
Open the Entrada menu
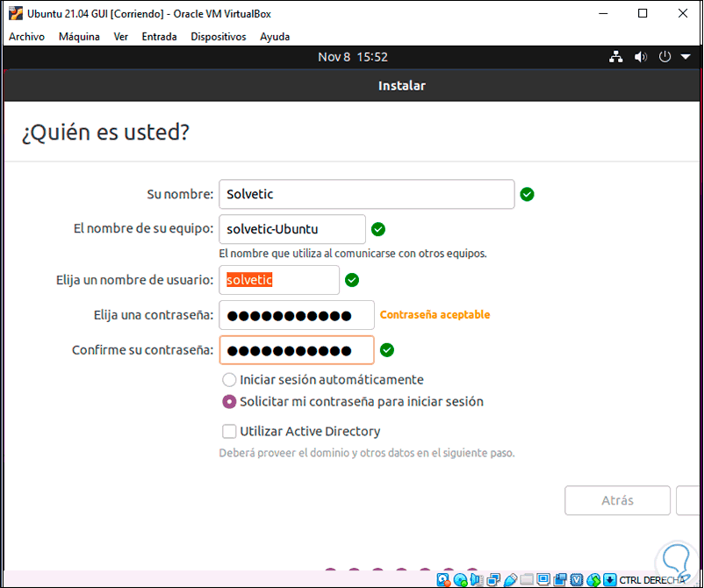pyautogui.click(x=159, y=37)
